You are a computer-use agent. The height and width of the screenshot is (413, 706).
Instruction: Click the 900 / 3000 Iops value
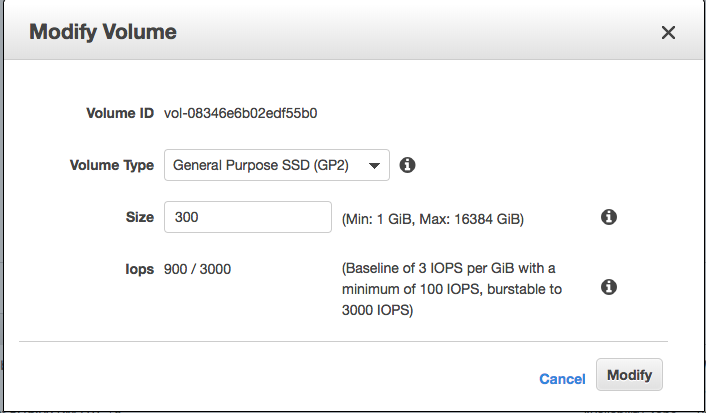tap(197, 269)
